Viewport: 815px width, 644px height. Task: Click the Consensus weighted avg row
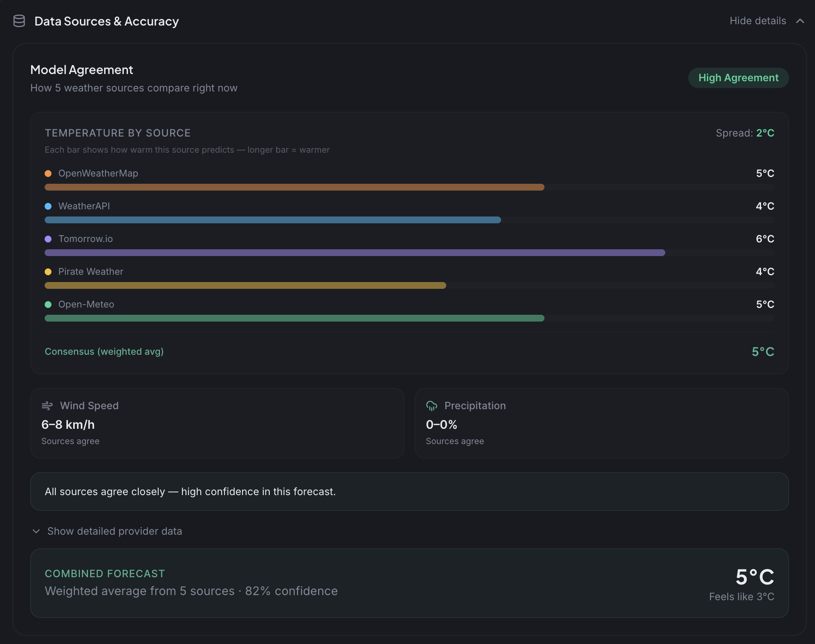[x=409, y=352]
